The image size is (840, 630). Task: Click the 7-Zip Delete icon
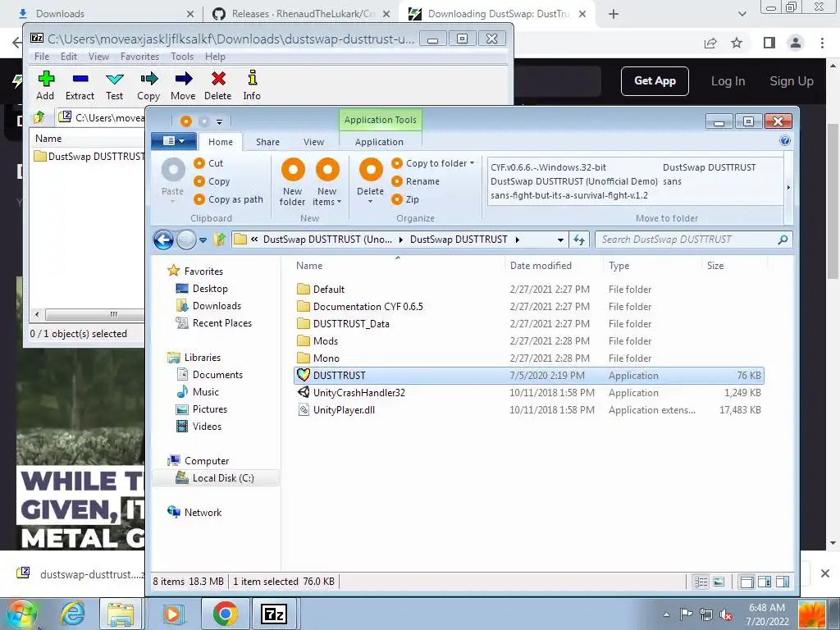[218, 80]
